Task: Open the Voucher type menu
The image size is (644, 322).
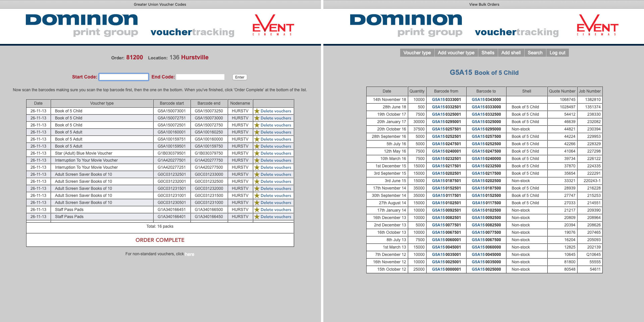Action: 417,53
